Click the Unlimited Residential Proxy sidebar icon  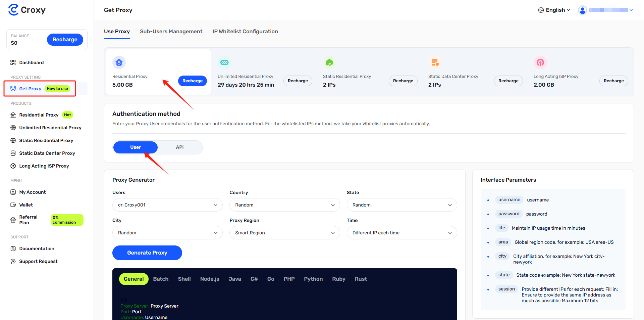coord(13,128)
